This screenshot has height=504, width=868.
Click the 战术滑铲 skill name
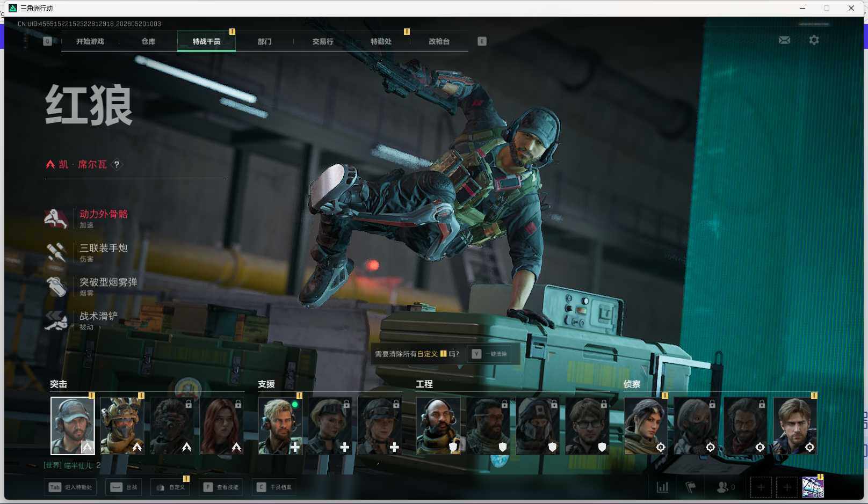click(x=99, y=316)
